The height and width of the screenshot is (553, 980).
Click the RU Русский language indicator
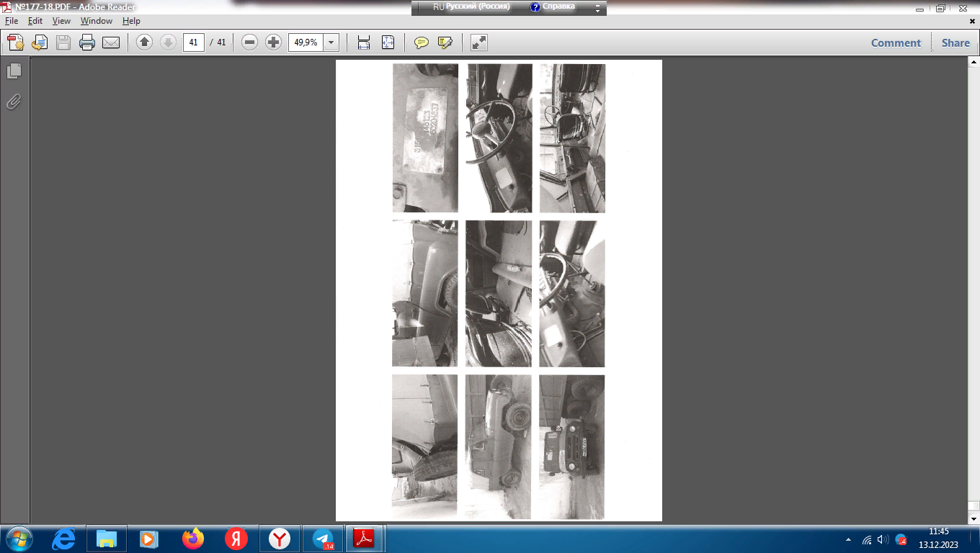point(471,6)
